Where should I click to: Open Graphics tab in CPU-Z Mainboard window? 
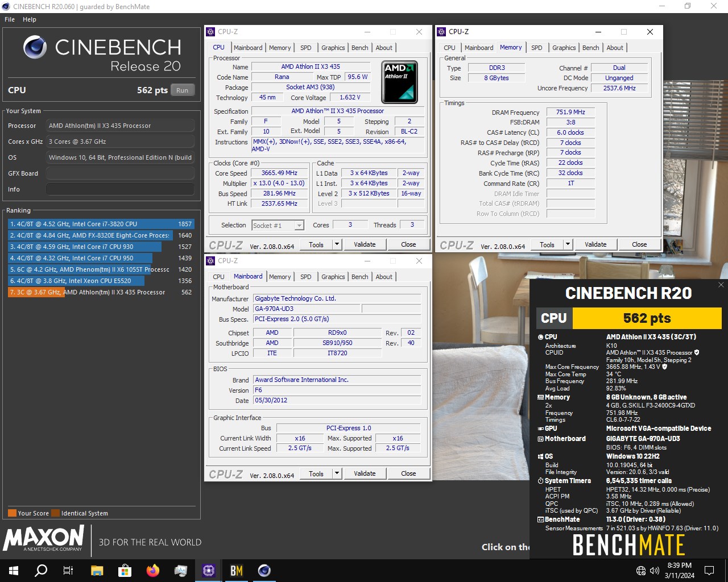click(x=333, y=277)
